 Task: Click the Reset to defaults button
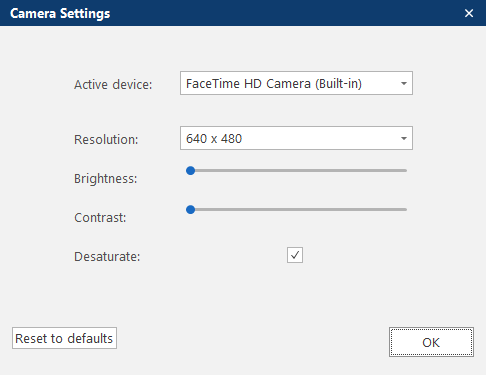64,338
